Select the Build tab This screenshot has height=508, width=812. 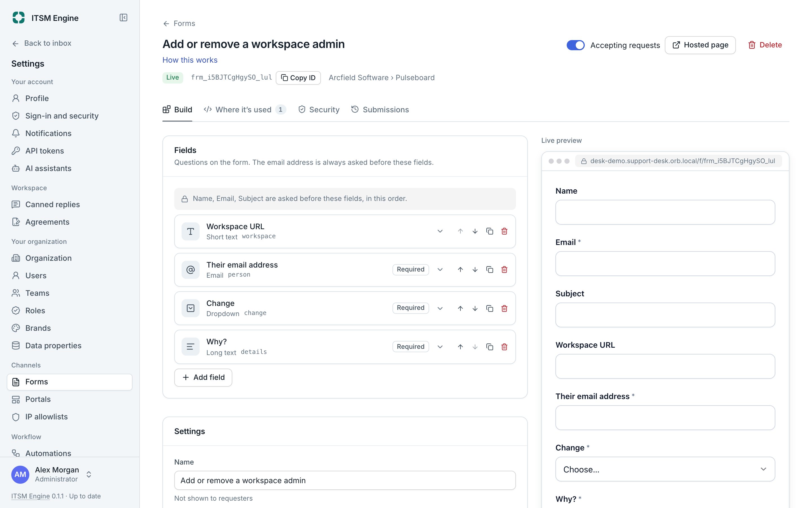point(177,110)
